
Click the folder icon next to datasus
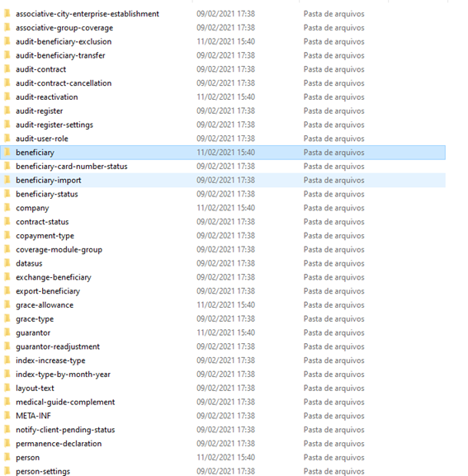7,263
